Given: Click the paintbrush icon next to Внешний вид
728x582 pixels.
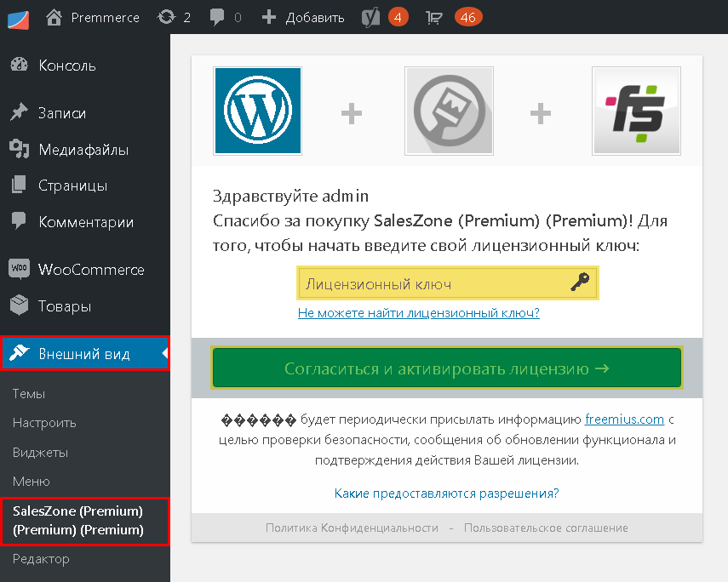Looking at the screenshot, I should coord(19,353).
